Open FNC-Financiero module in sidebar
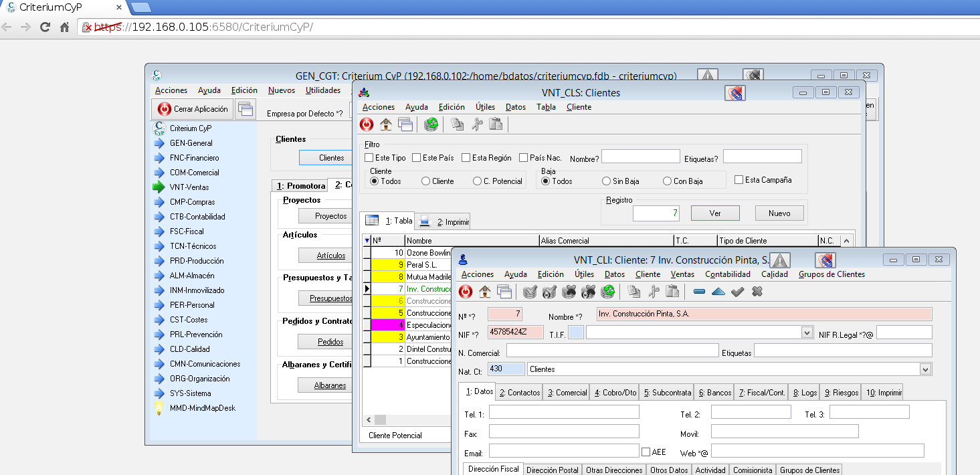Image resolution: width=980 pixels, height=475 pixels. point(194,158)
